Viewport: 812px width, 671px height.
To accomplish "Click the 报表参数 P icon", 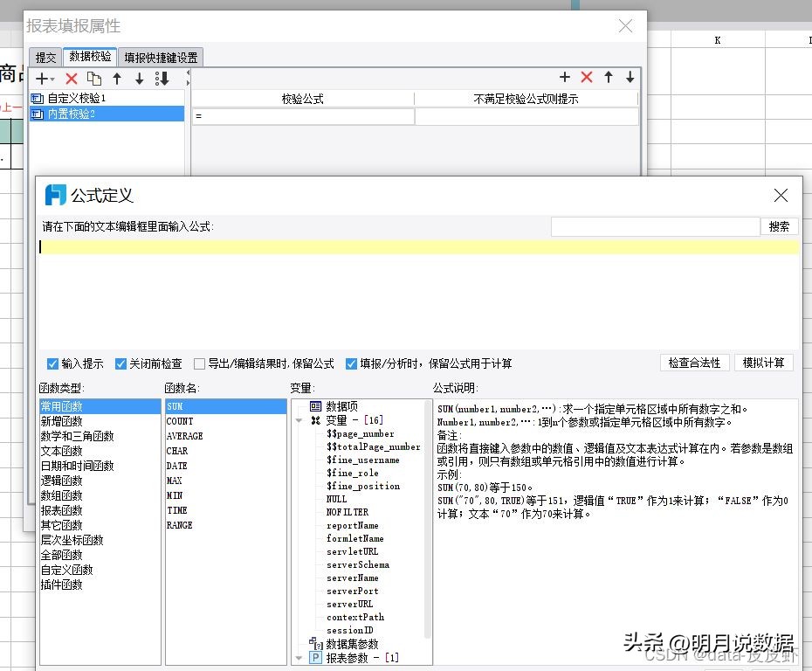I will coord(315,658).
